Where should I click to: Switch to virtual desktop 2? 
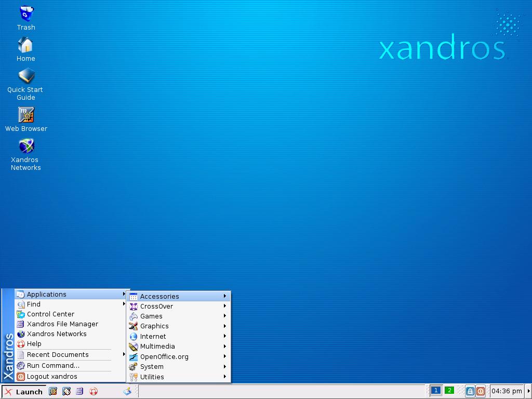pos(449,390)
